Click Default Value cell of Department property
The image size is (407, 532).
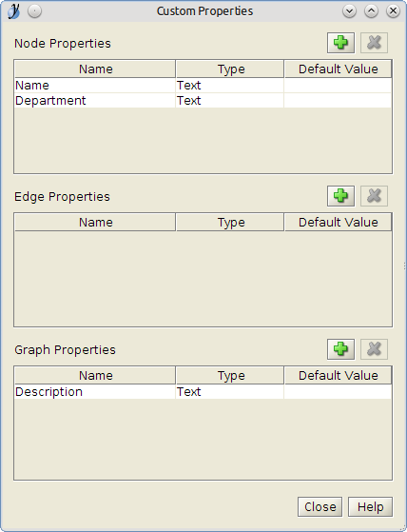[x=338, y=101]
